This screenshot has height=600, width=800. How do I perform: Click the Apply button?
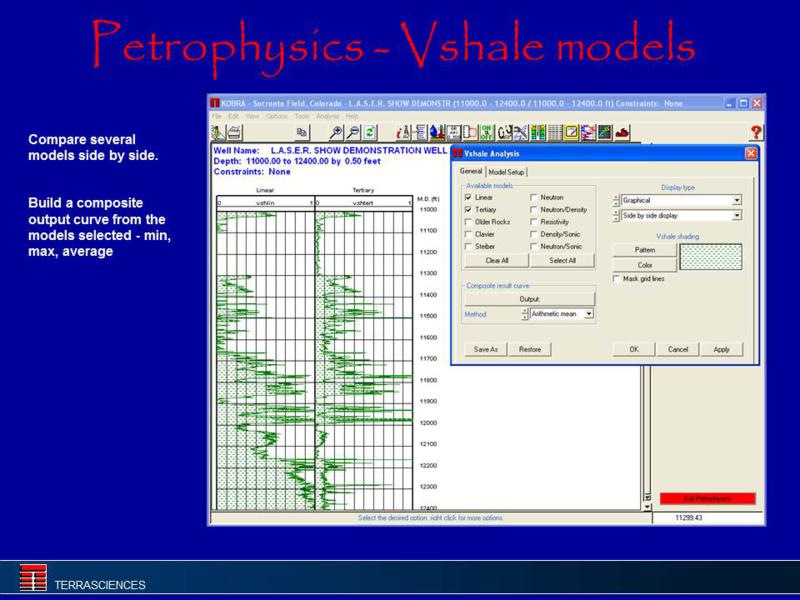(x=721, y=349)
